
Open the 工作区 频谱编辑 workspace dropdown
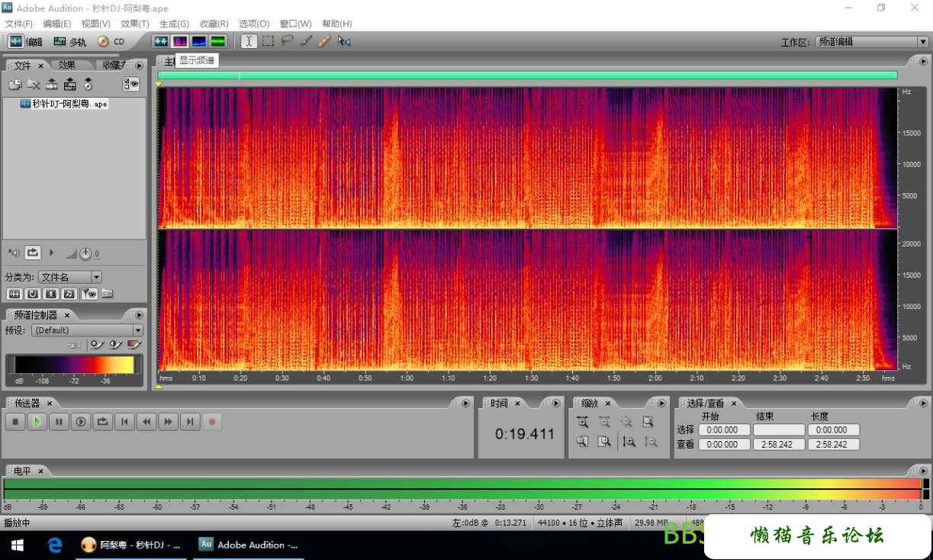click(x=871, y=42)
